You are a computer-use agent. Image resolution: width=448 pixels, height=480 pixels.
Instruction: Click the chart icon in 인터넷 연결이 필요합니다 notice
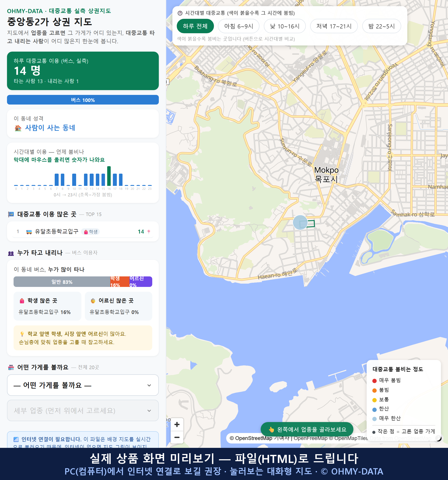tap(16, 439)
